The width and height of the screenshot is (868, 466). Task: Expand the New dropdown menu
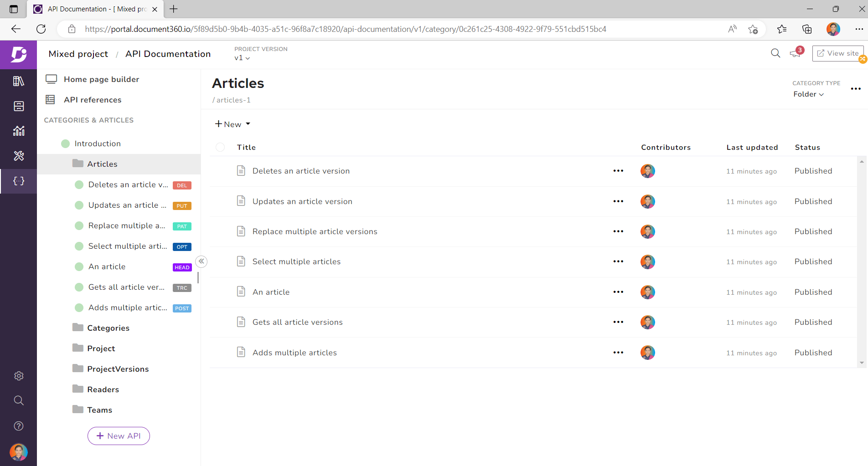232,124
